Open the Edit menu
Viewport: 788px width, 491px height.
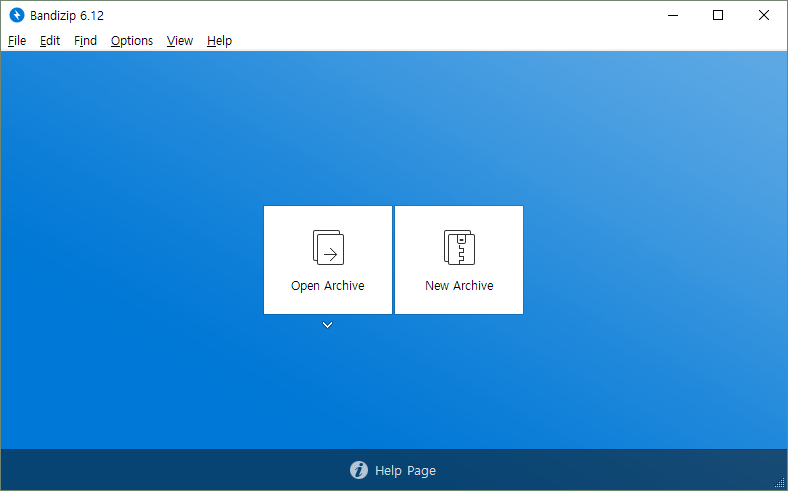[x=50, y=41]
